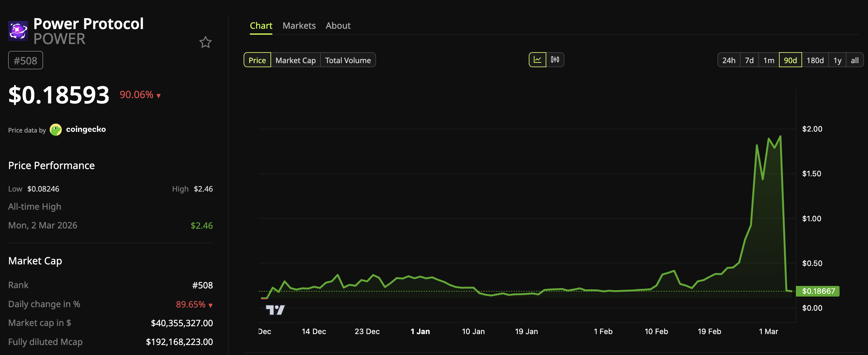
Task: Set chart range to 1y
Action: tap(837, 60)
